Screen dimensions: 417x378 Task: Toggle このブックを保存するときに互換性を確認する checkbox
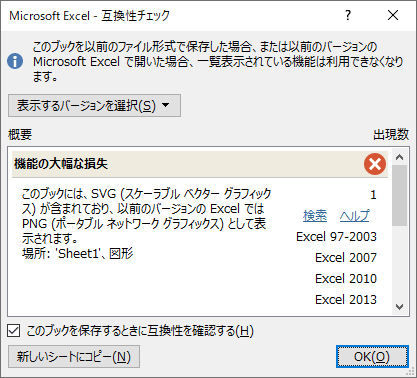pos(14,331)
